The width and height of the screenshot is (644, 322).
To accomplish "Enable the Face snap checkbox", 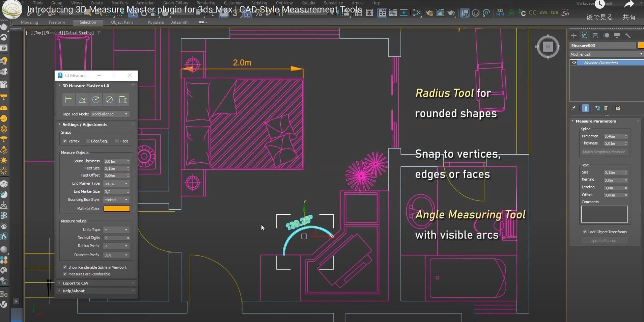I will [117, 141].
